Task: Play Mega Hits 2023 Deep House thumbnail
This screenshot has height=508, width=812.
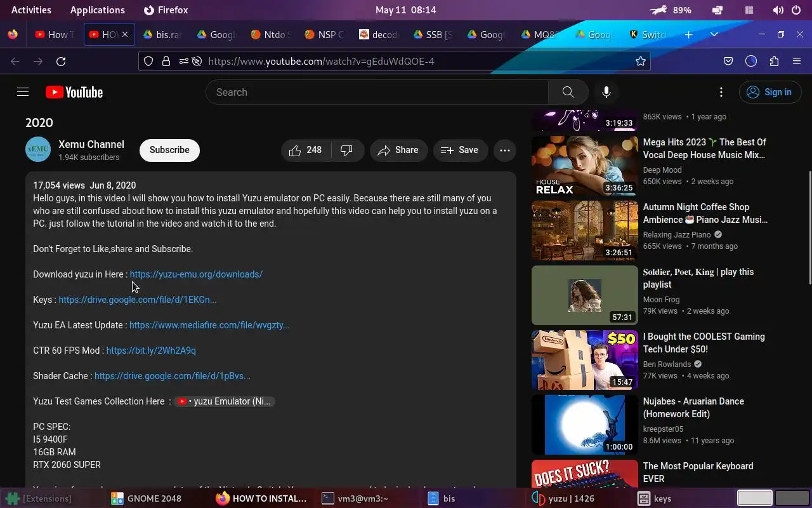Action: coord(585,165)
